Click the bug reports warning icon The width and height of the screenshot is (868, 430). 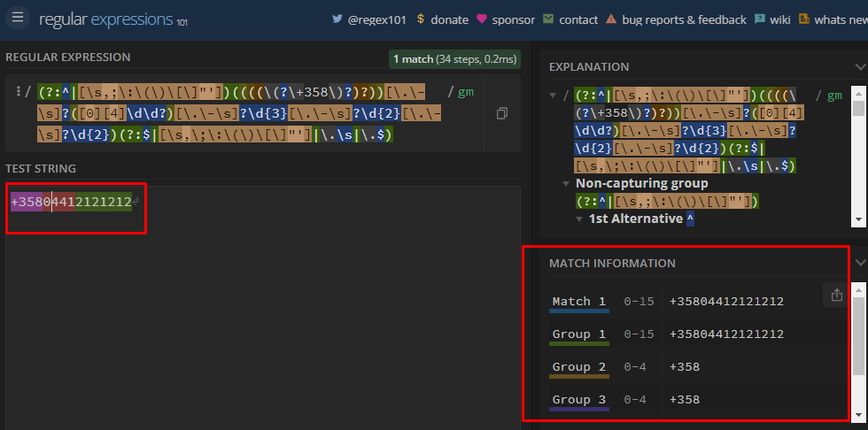click(610, 19)
